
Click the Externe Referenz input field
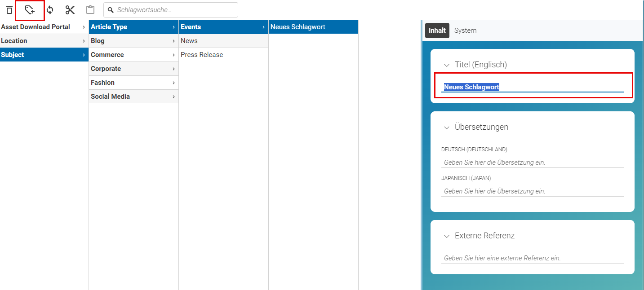tap(533, 258)
